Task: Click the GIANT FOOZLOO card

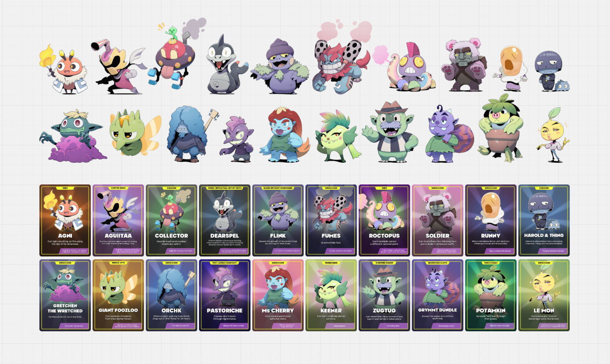Action: [x=118, y=295]
